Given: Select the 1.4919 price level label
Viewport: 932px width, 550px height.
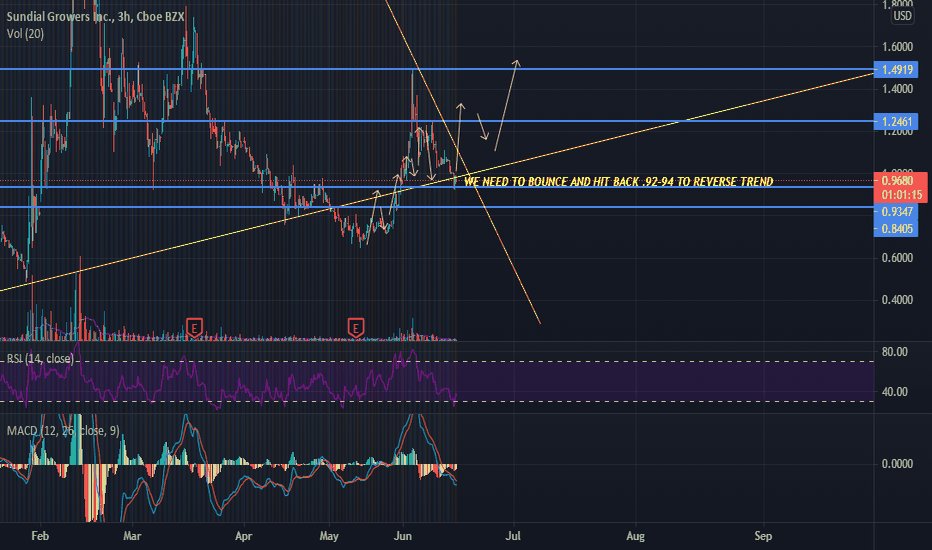Looking at the screenshot, I should [896, 70].
